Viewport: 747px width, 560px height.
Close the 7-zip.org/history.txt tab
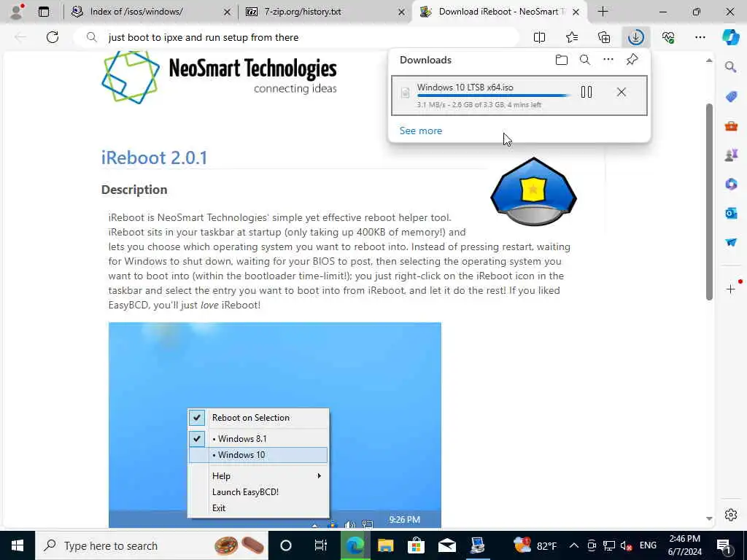pyautogui.click(x=402, y=12)
